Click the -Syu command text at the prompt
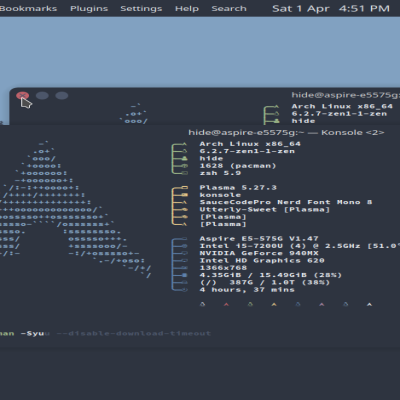Image resolution: width=400 pixels, height=400 pixels. [x=32, y=333]
